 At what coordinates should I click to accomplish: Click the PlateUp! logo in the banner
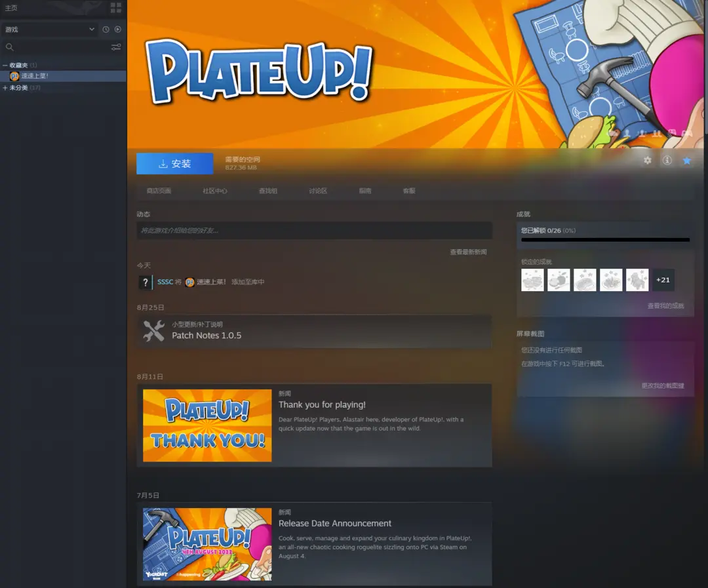259,72
